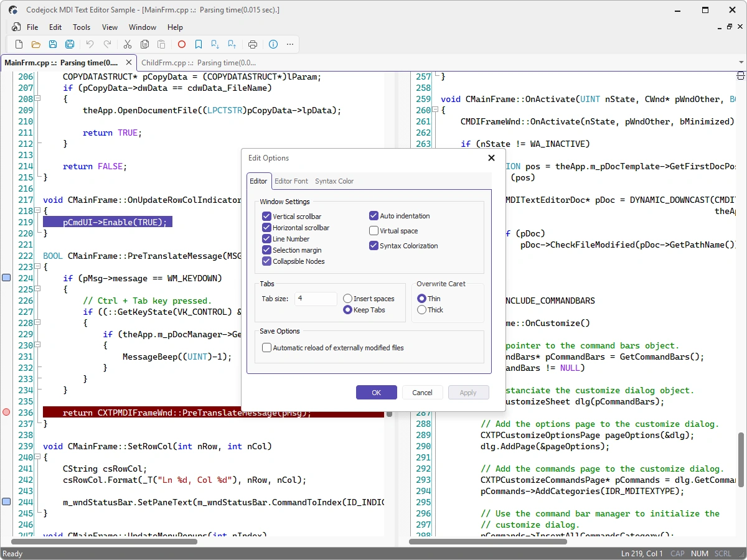747x560 pixels.
Task: Toggle Line Number checkbox
Action: point(267,239)
